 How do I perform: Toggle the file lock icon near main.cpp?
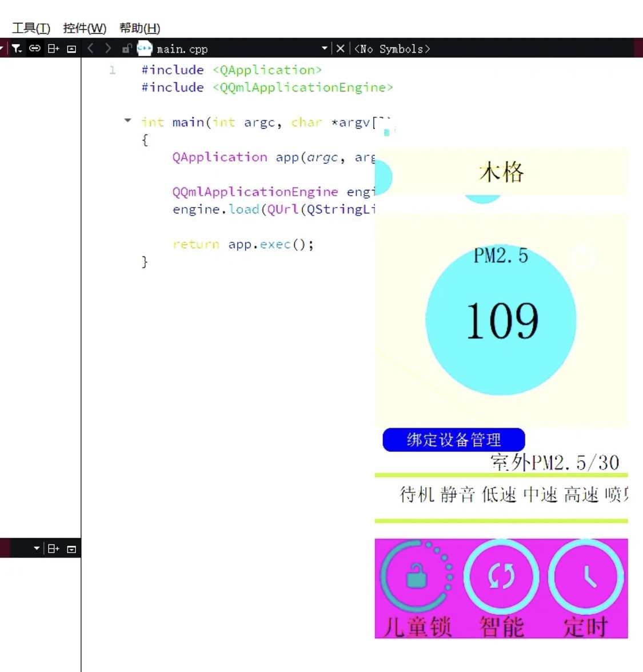click(126, 49)
